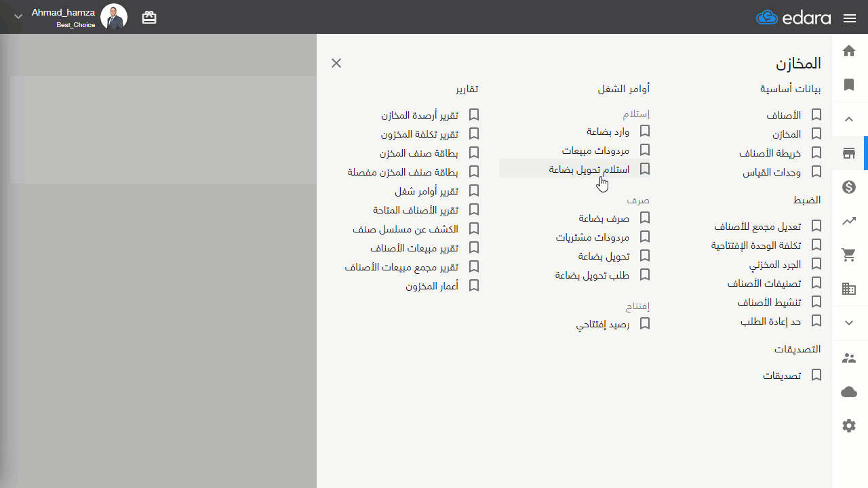Viewport: 868px width, 488px height.
Task: Click the edara logo
Action: coord(793,18)
